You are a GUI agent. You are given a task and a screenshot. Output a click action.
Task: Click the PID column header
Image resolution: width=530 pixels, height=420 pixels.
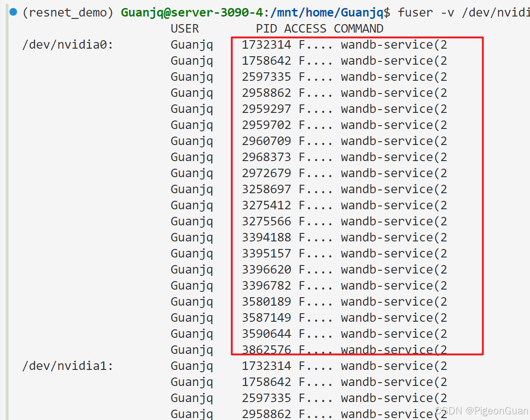(x=267, y=29)
